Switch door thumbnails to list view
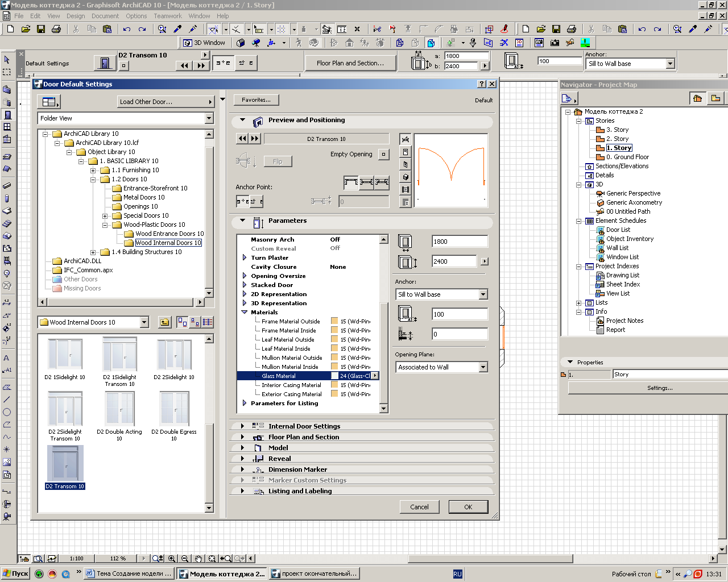This screenshot has width=728, height=582. coord(208,322)
